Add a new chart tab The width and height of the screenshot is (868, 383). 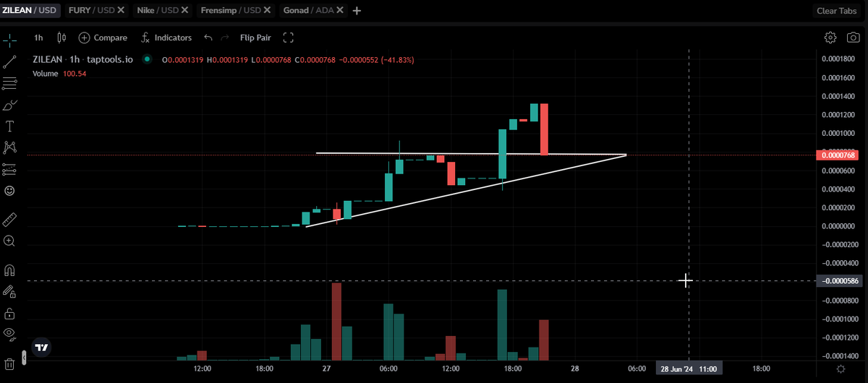(357, 11)
